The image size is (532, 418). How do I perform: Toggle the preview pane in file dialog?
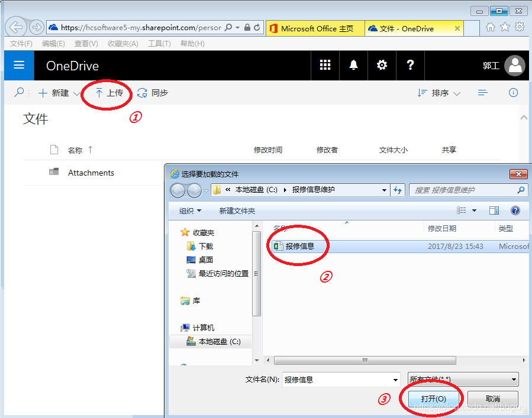point(494,210)
